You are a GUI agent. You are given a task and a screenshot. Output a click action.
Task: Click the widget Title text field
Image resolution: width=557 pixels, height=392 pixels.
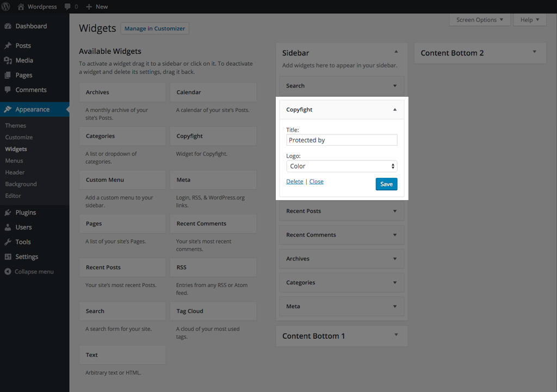coord(342,140)
